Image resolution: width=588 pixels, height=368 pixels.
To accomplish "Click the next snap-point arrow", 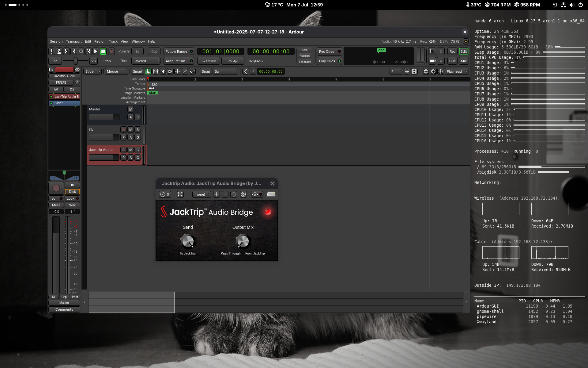I will [x=253, y=71].
